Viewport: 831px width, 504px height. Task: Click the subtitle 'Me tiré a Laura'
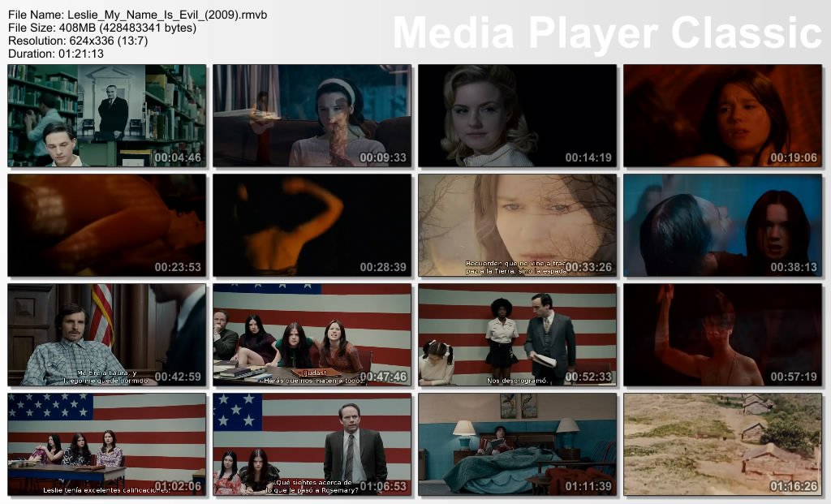coord(106,373)
